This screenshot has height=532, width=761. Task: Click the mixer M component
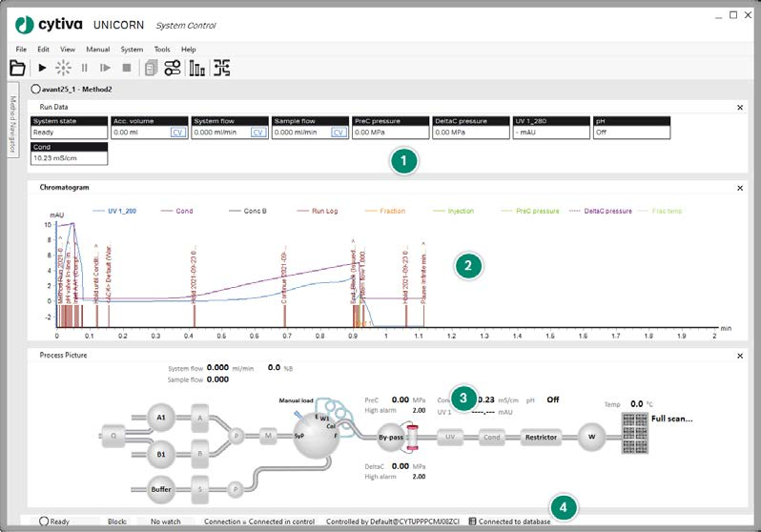click(268, 436)
